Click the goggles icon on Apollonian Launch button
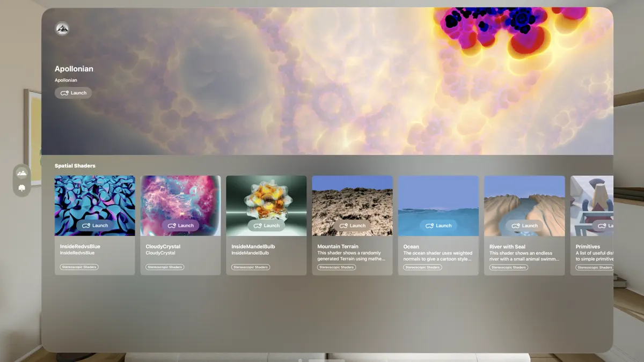 pos(64,92)
